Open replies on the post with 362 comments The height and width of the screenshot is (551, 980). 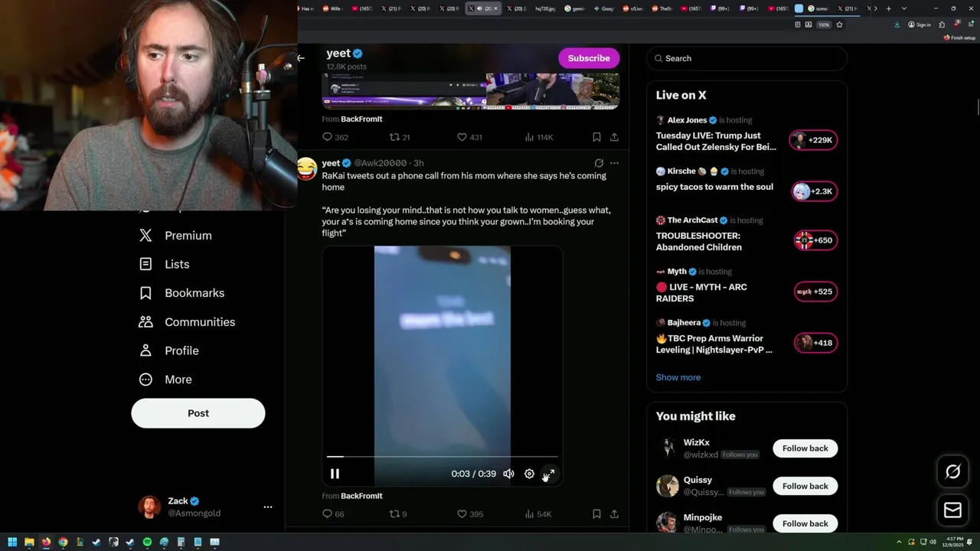[335, 137]
